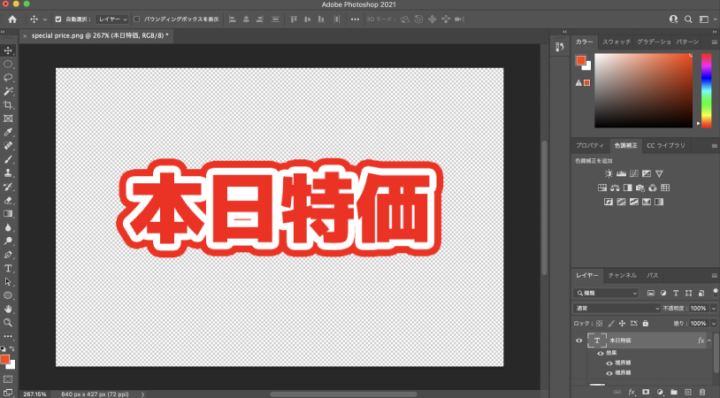Hide the first 境界線 stroke effect
720x398 pixels.
tap(609, 363)
